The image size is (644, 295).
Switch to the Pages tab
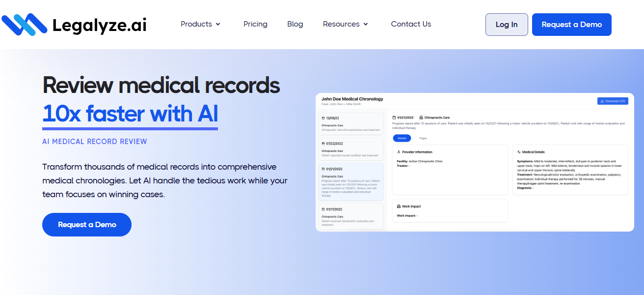[423, 139]
